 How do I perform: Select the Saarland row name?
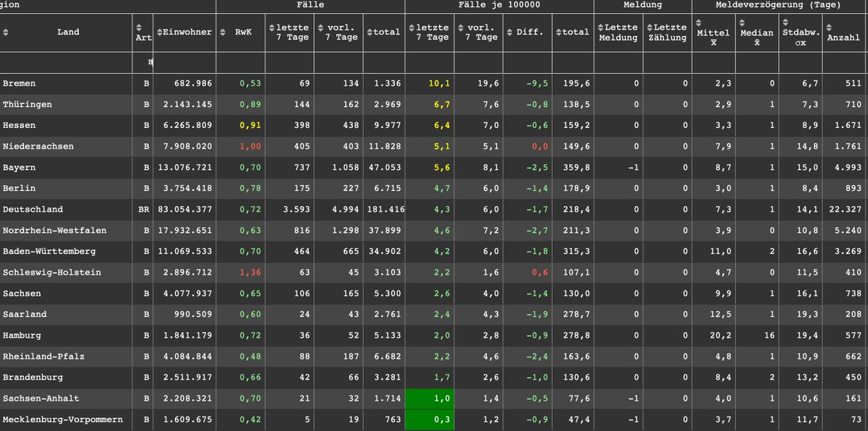(25, 315)
